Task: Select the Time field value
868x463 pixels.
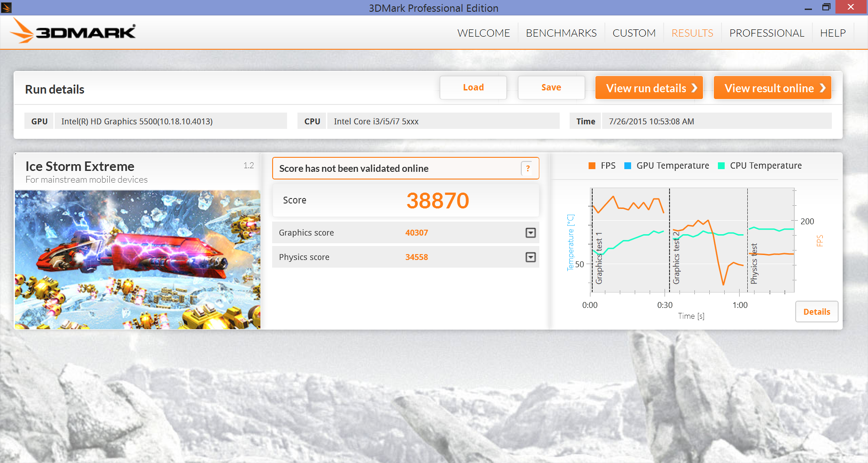Action: [717, 121]
